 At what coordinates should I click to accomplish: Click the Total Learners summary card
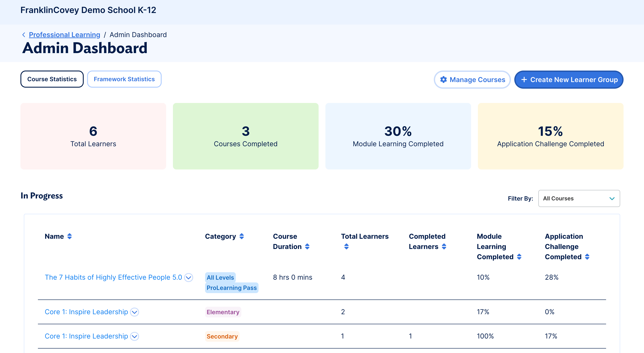[x=93, y=136]
